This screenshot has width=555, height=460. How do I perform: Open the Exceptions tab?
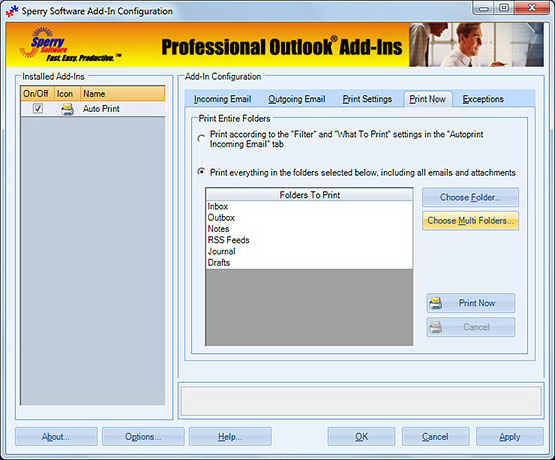point(483,99)
